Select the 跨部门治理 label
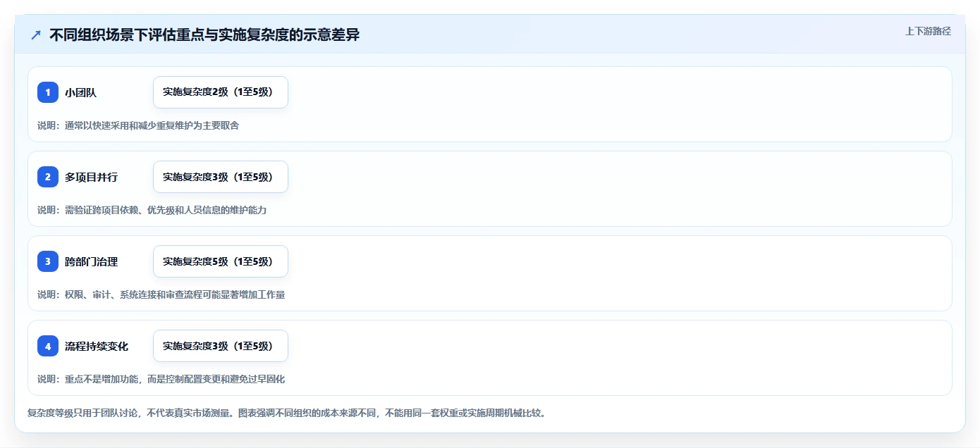The width and height of the screenshot is (980, 448). coord(91,261)
